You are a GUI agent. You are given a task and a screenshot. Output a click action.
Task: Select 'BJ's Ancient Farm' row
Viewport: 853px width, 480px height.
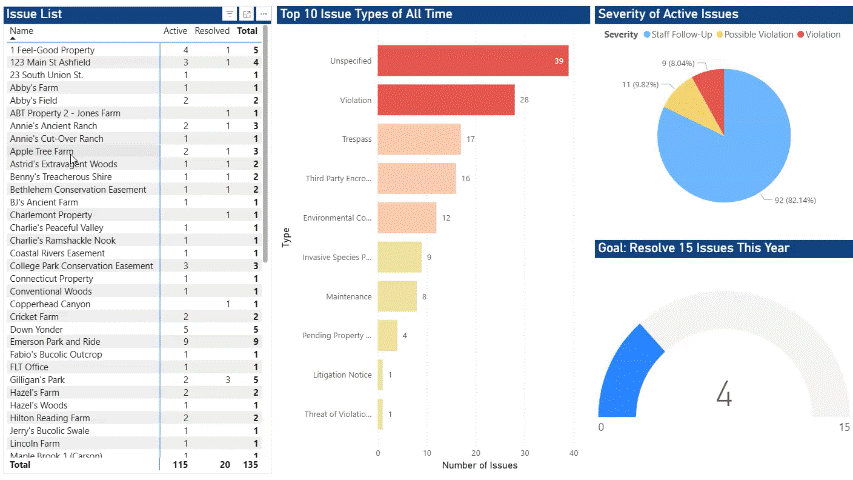pos(134,202)
